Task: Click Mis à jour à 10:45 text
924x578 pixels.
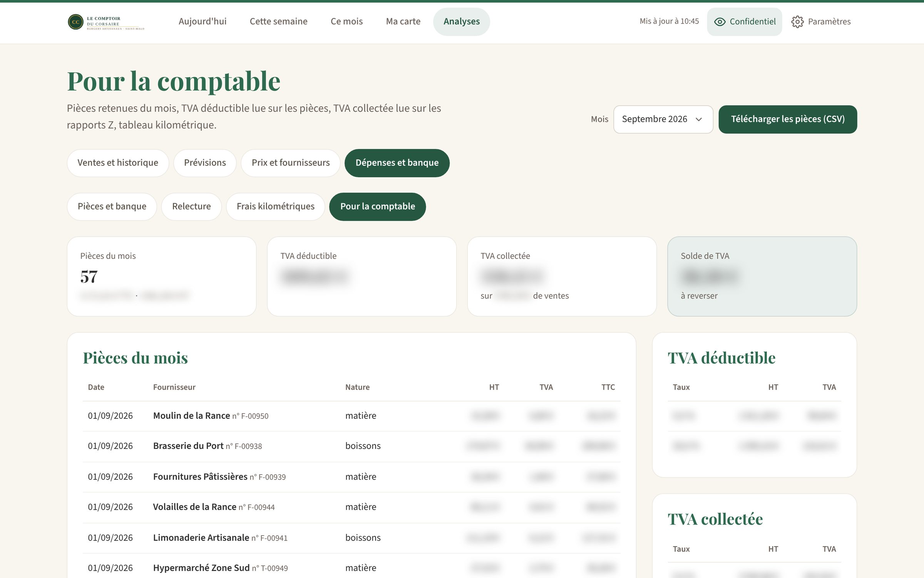Action: [x=669, y=22]
